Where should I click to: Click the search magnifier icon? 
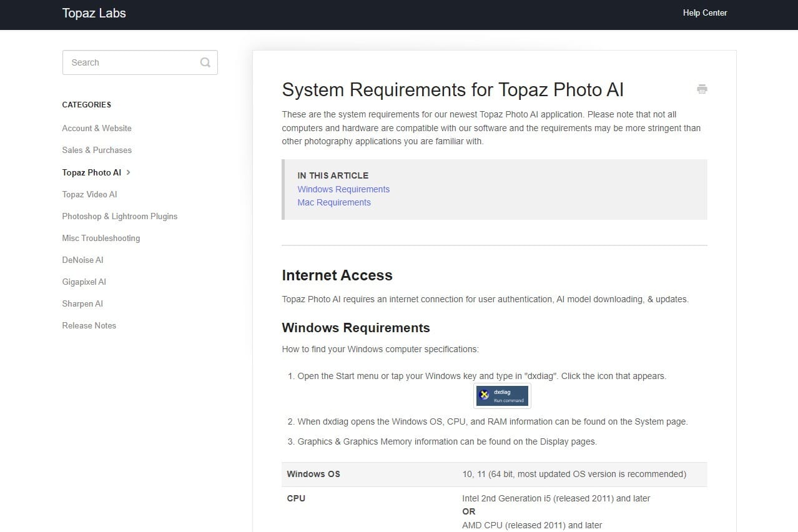(205, 62)
